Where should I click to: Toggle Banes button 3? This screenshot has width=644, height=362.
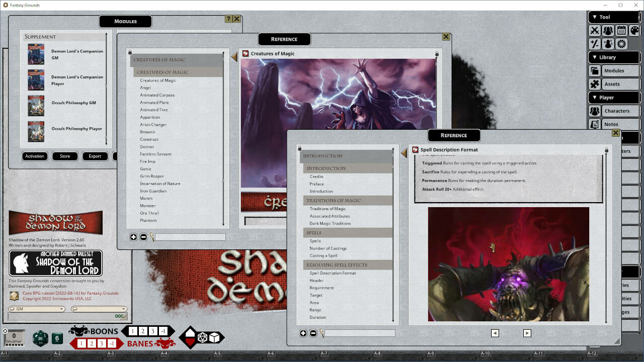tap(102, 343)
